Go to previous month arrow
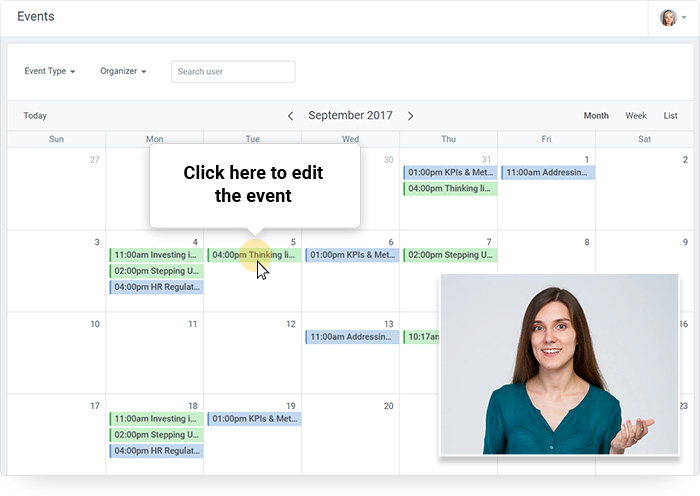This screenshot has width=700, height=496. point(290,116)
